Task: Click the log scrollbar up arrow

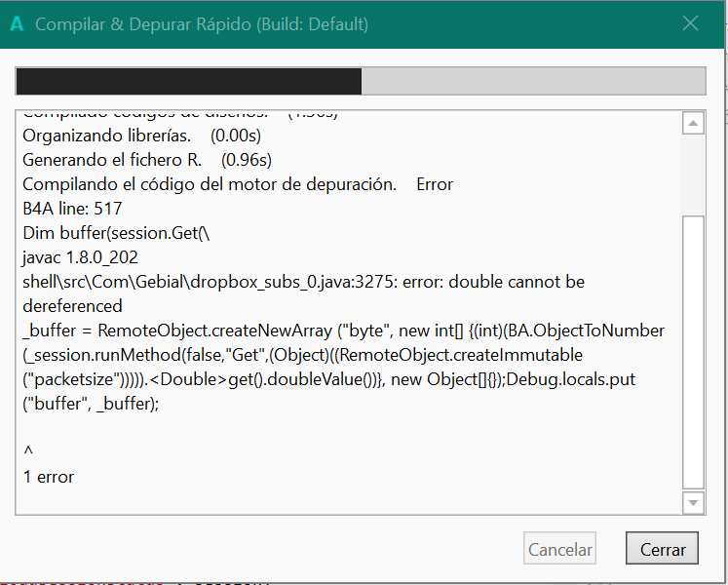Action: click(x=693, y=123)
